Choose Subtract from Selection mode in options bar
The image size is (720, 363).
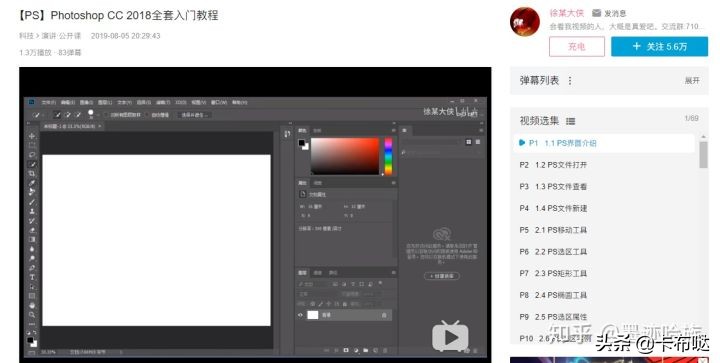[78, 115]
